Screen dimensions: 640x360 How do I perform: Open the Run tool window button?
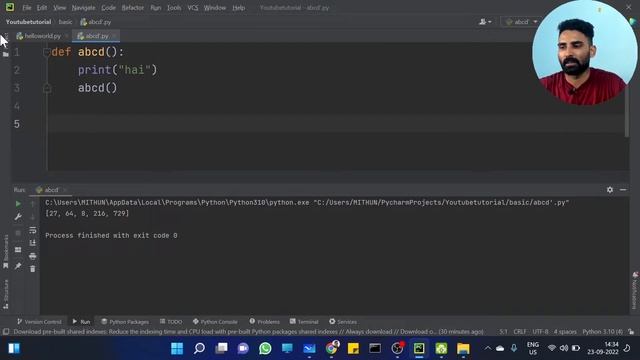tap(81, 322)
